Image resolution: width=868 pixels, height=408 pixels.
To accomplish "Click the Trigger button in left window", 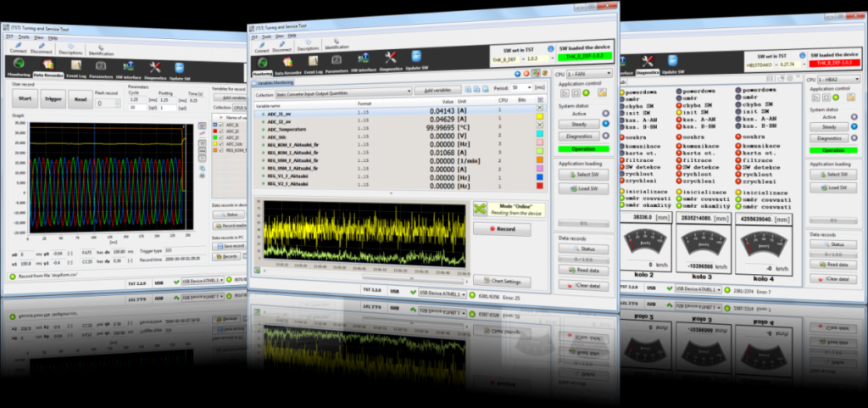I will pos(52,100).
